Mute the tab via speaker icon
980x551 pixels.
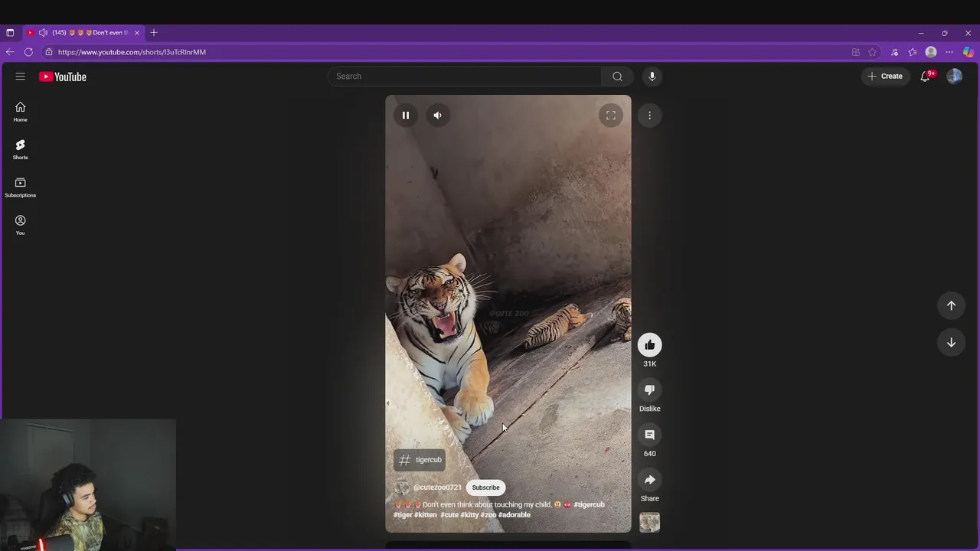[x=43, y=33]
